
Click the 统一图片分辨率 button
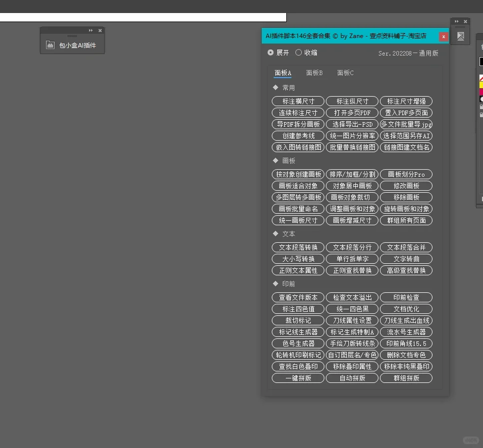point(352,136)
